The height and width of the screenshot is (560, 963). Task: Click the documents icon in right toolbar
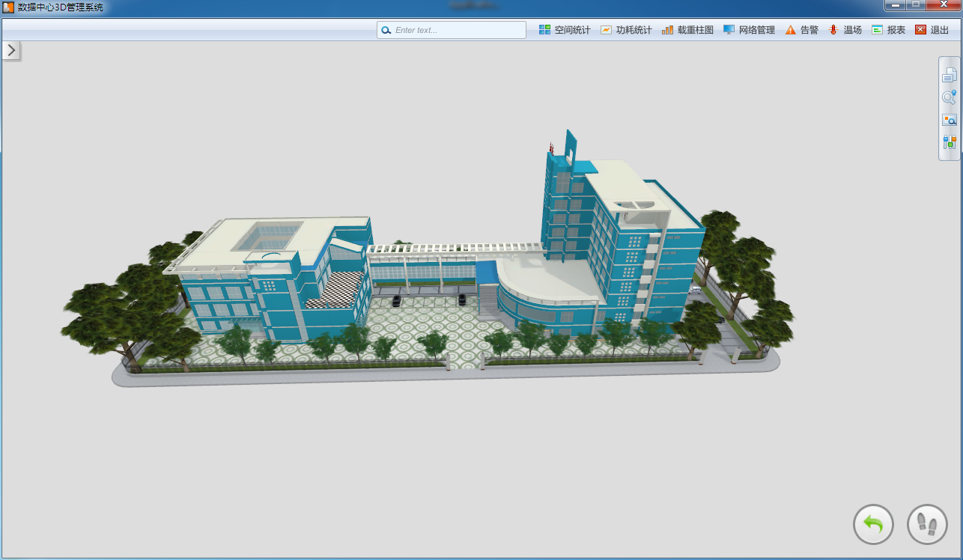[950, 75]
